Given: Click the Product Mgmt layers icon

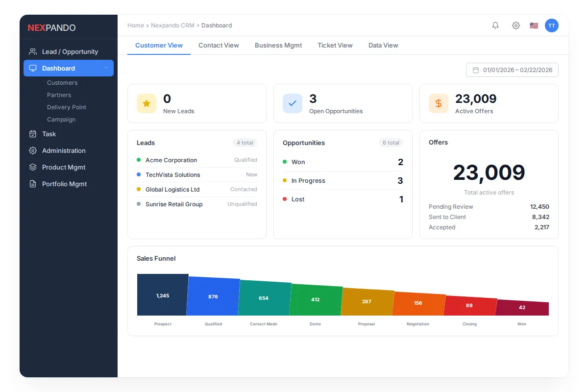Looking at the screenshot, I should pos(33,167).
